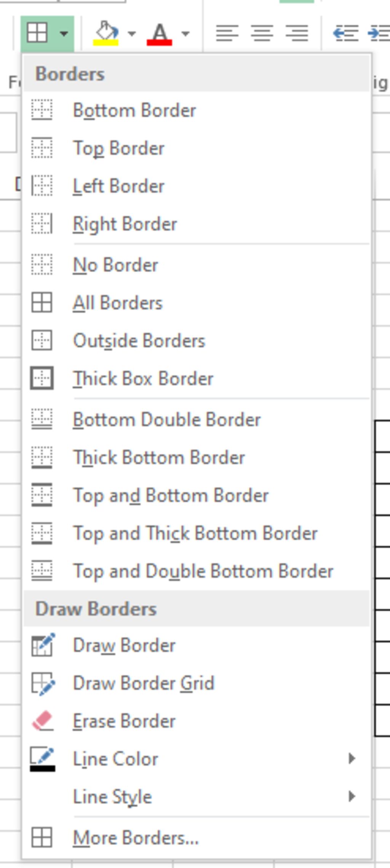Open the Fill Color dropdown arrow
The height and width of the screenshot is (868, 390).
tap(132, 34)
